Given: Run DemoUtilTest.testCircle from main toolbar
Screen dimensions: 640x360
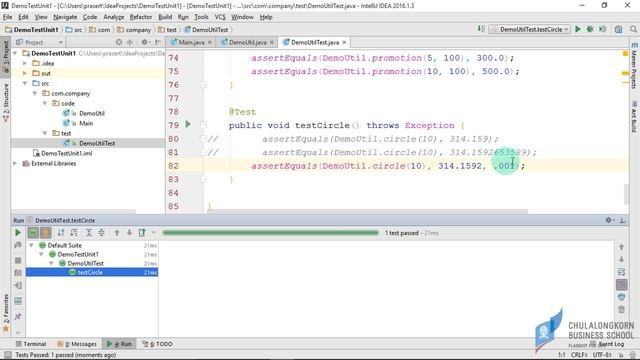Looking at the screenshot, I should pyautogui.click(x=578, y=29).
